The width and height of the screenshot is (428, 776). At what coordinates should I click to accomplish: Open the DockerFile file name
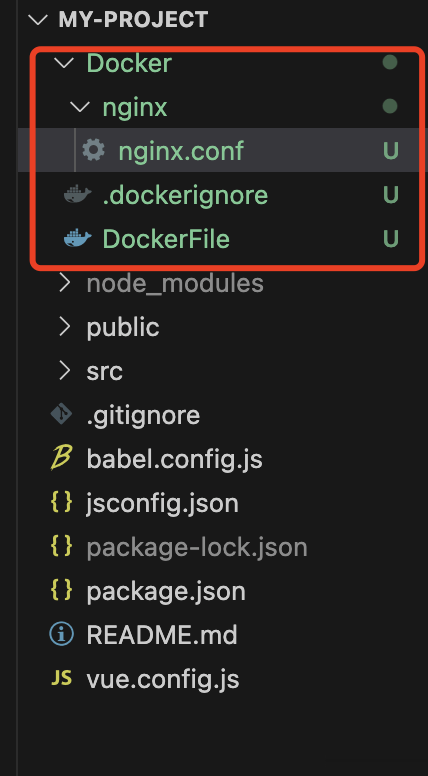pyautogui.click(x=166, y=239)
